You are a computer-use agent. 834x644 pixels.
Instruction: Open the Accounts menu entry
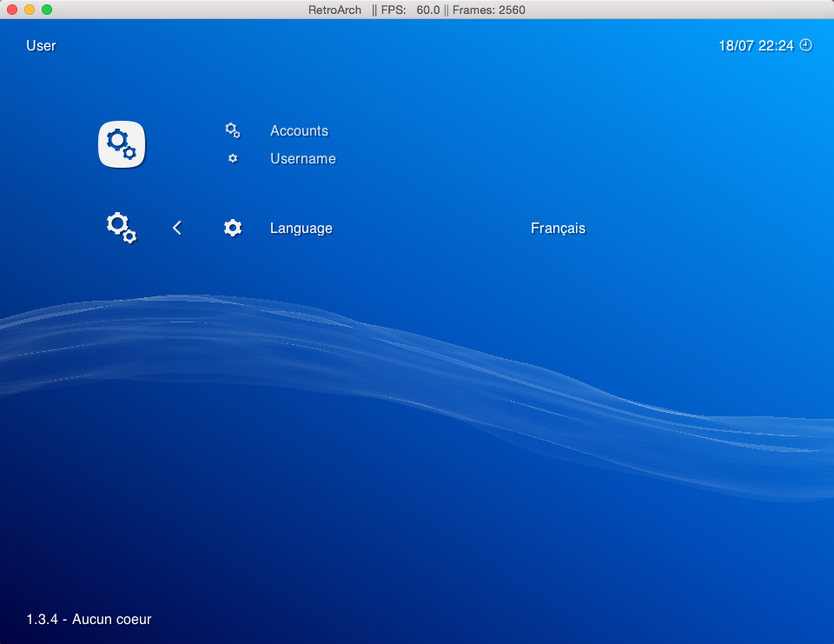point(299,131)
